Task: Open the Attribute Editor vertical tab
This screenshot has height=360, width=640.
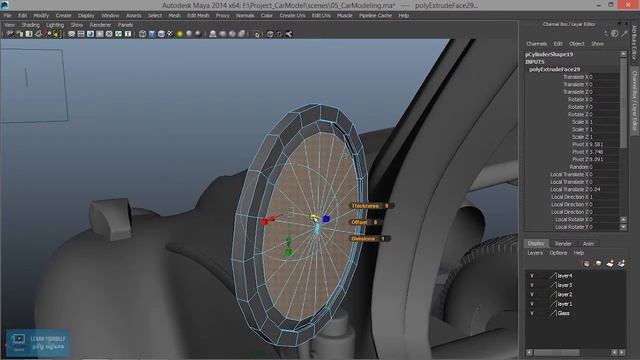Action: click(x=634, y=42)
